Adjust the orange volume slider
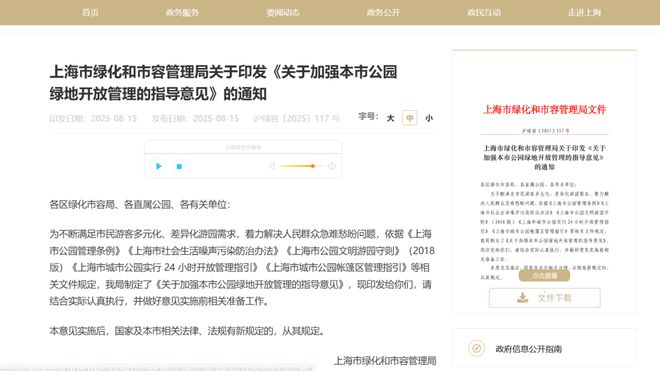The height and width of the screenshot is (371, 660). 301,166
